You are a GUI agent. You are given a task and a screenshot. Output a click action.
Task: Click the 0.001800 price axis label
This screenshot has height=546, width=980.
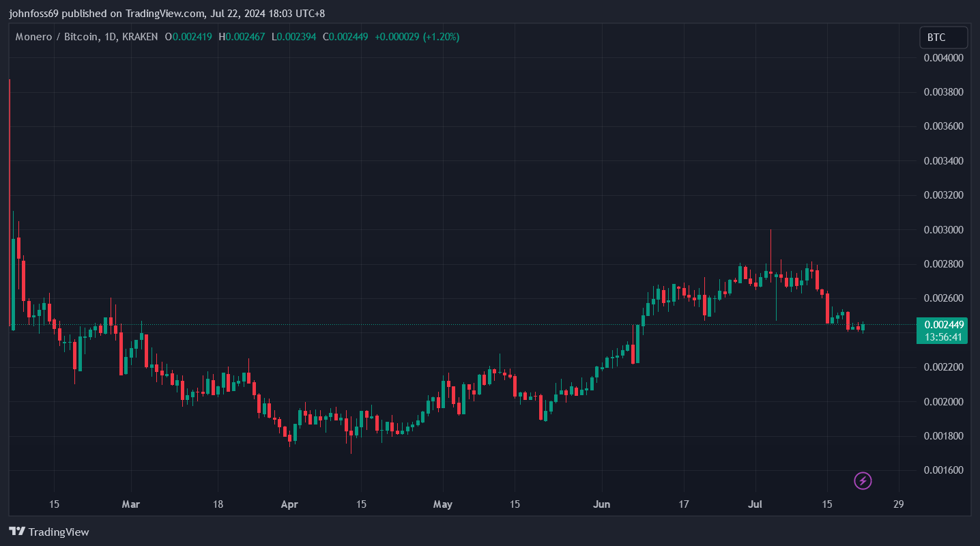[944, 436]
